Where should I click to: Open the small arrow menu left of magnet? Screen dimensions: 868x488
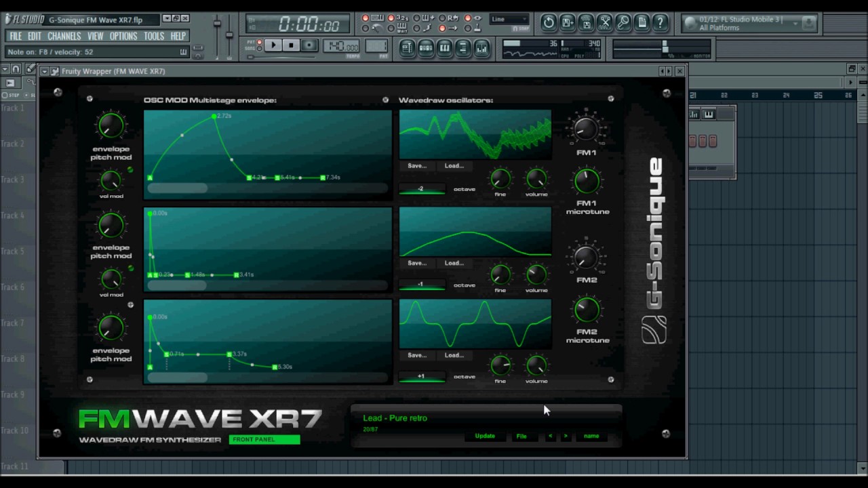point(5,69)
